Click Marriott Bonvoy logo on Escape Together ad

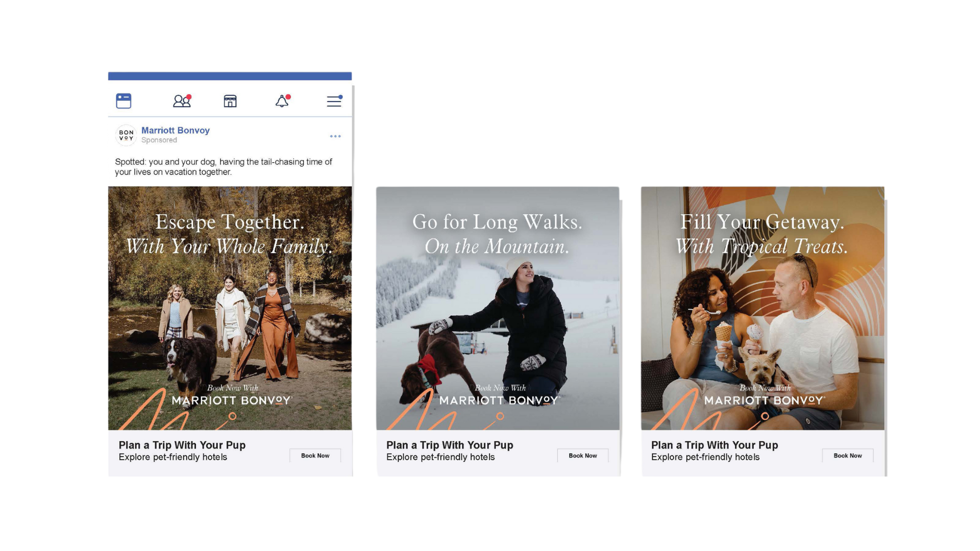click(x=232, y=400)
